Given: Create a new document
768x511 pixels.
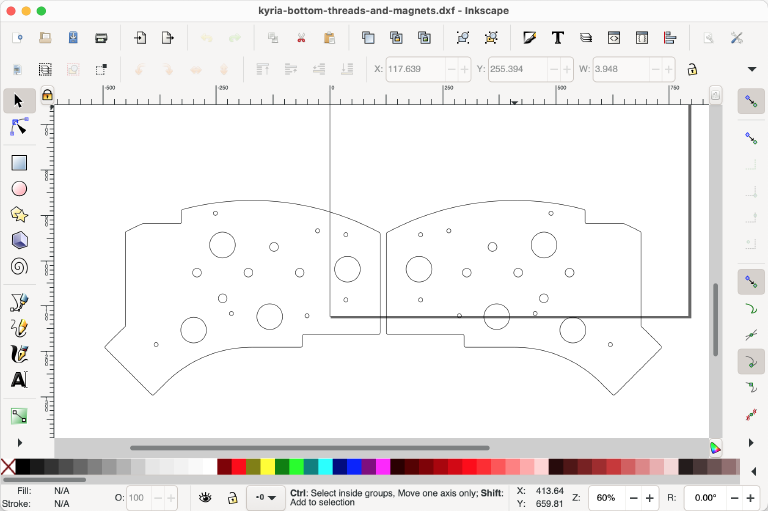Looking at the screenshot, I should tap(17, 38).
